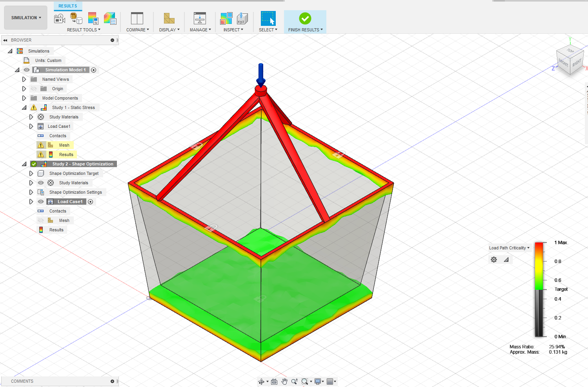Activate the Load Case1 radio button in Study 2
Image resolution: width=588 pixels, height=387 pixels.
coord(91,202)
